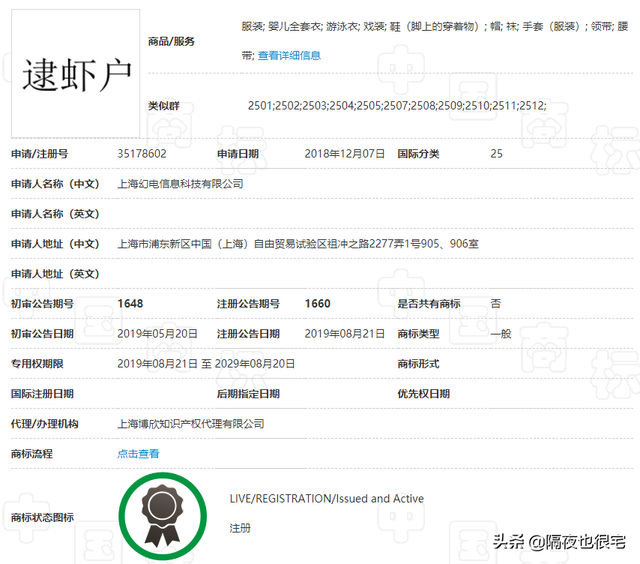Click the 商标状态图标 label
The image size is (640, 564).
42,517
